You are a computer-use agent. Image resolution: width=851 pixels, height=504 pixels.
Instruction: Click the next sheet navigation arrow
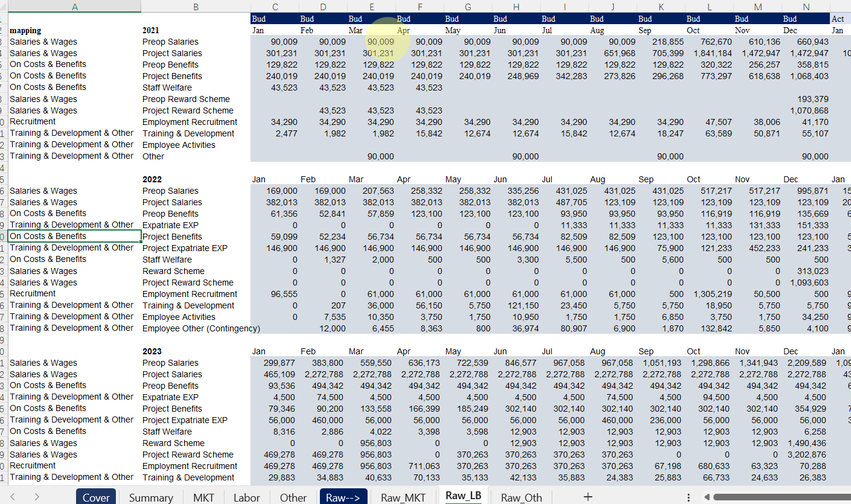[37, 497]
